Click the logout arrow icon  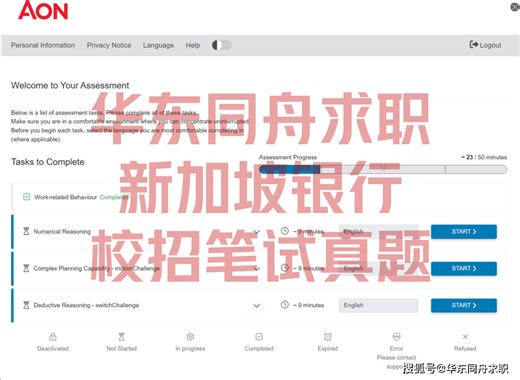473,44
